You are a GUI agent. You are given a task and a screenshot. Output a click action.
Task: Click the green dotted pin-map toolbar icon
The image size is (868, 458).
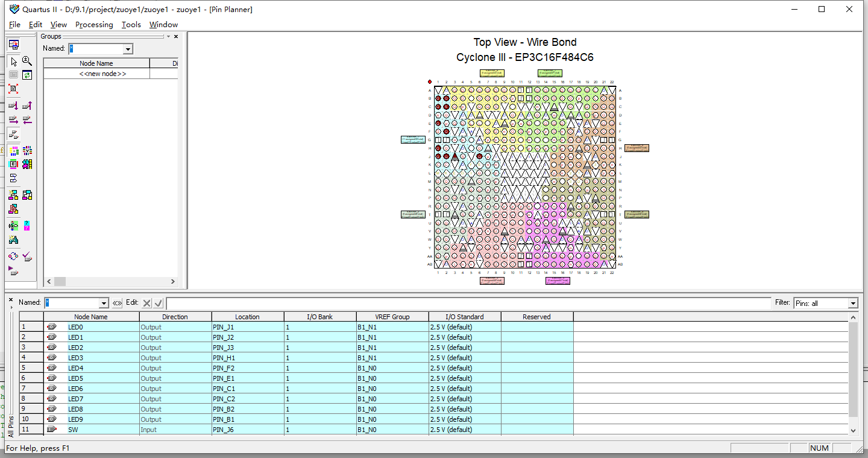13,226
